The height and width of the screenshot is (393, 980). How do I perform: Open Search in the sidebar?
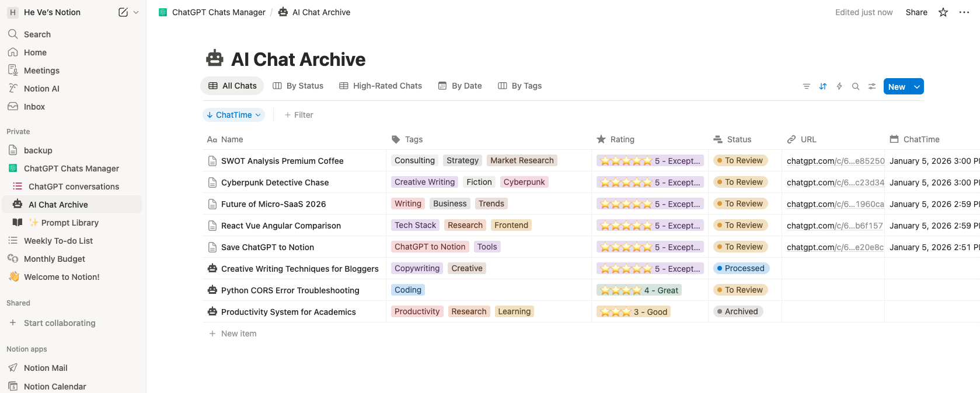73,34
